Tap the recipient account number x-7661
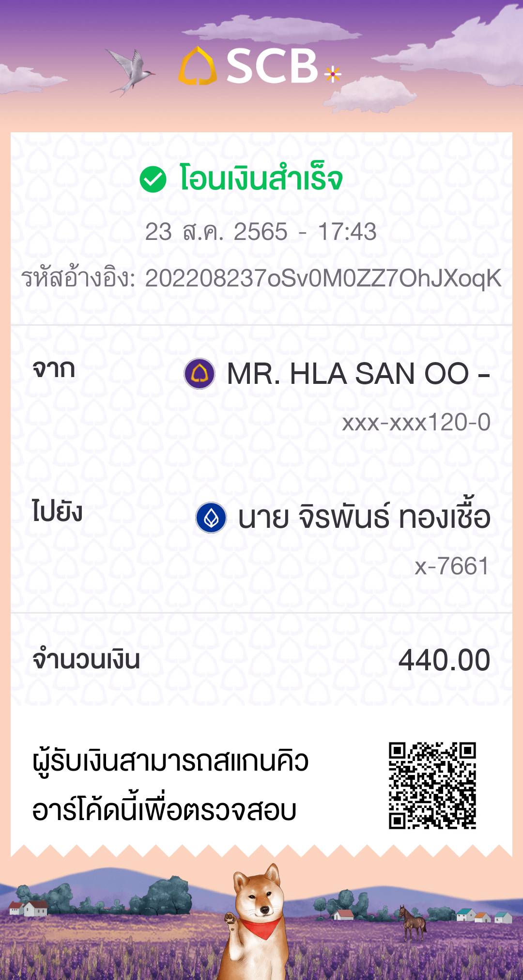This screenshot has height=980, width=523. point(452,566)
